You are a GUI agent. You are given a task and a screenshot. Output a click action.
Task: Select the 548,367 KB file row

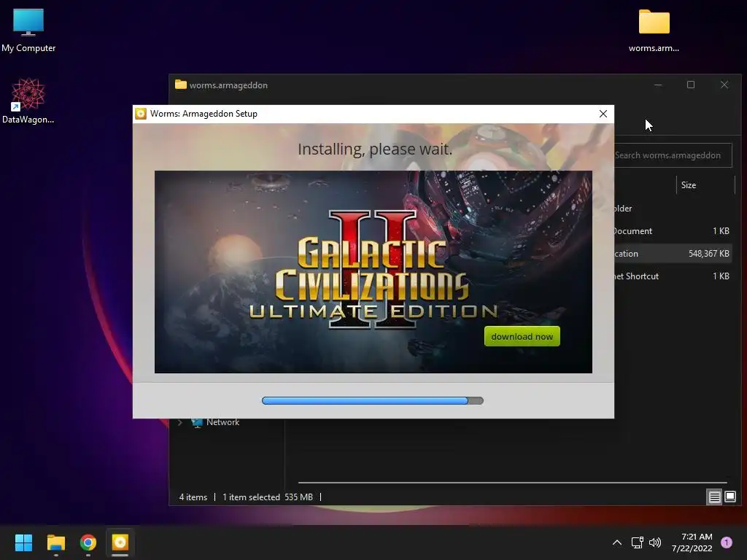click(x=673, y=254)
